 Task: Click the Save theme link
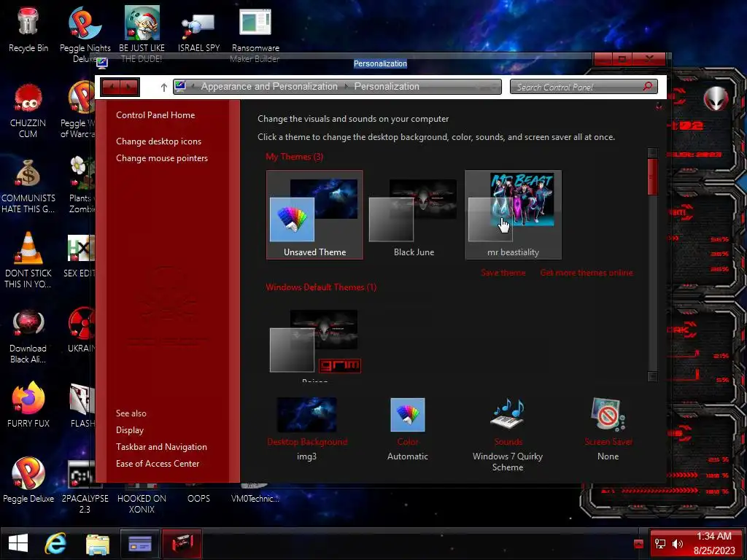coord(503,273)
